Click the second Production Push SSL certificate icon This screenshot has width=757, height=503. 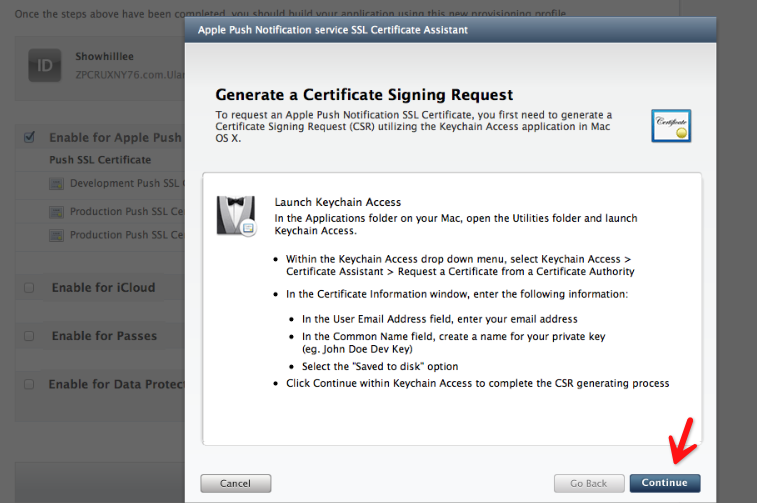tap(56, 235)
